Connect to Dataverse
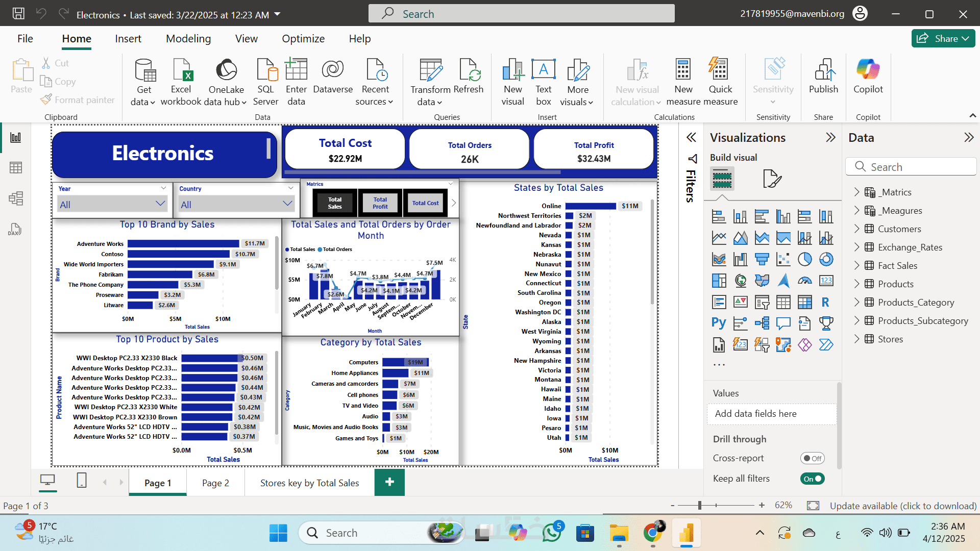980x551 pixels. pyautogui.click(x=333, y=77)
